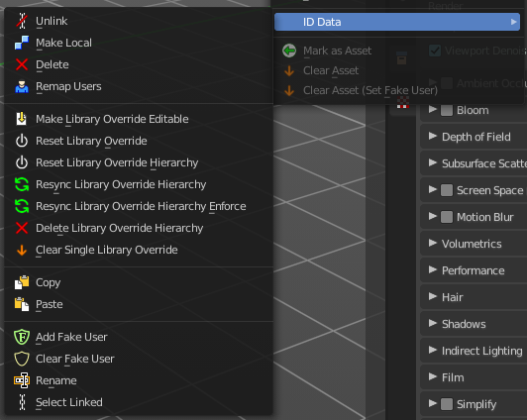Toggle the Viewport Denoising checkbox
The image size is (527, 420).
coord(435,51)
